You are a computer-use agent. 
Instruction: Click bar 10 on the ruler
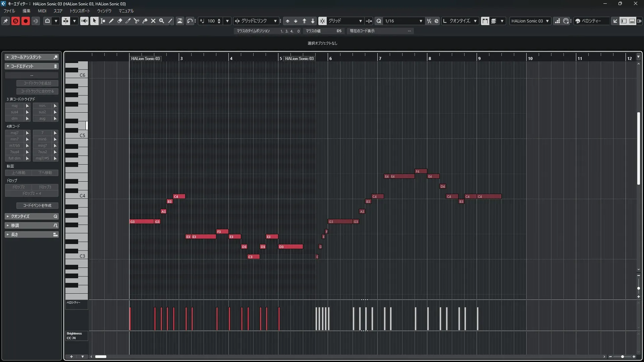point(530,58)
